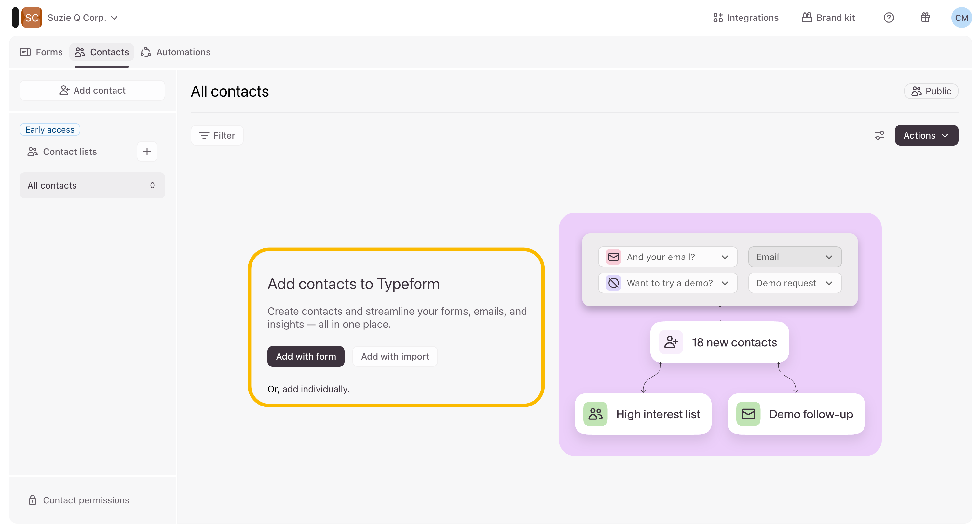Click the add individually link
980x532 pixels.
(x=315, y=389)
